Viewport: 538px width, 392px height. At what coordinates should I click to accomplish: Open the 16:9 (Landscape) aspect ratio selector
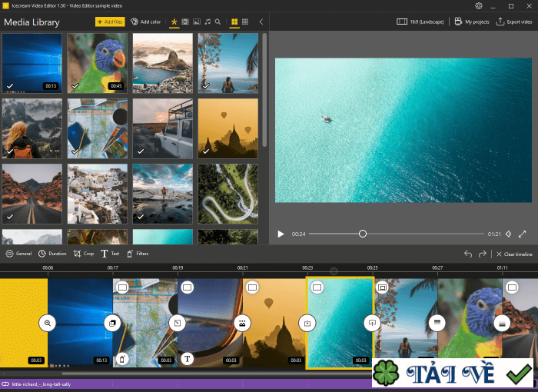coord(421,22)
